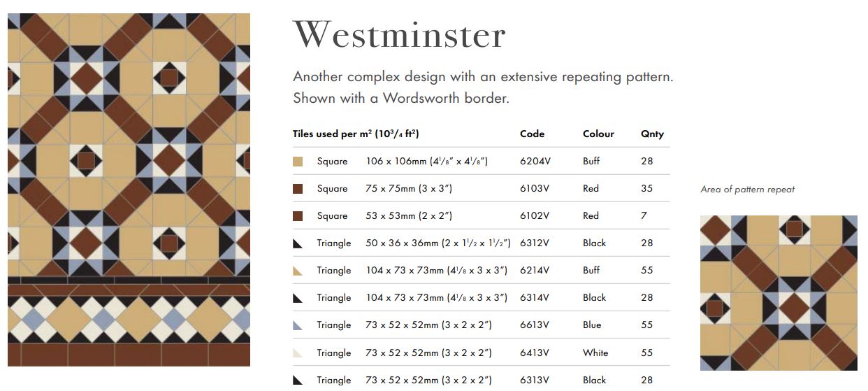This screenshot has width=868, height=391.
Task: Click the white triangle icon for 6413V
Action: point(298,353)
